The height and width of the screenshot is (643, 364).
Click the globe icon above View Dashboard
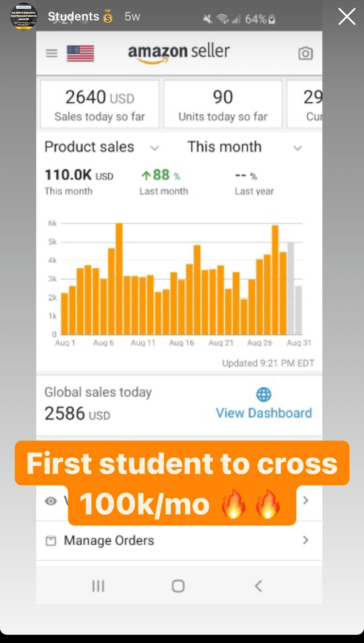tap(264, 394)
